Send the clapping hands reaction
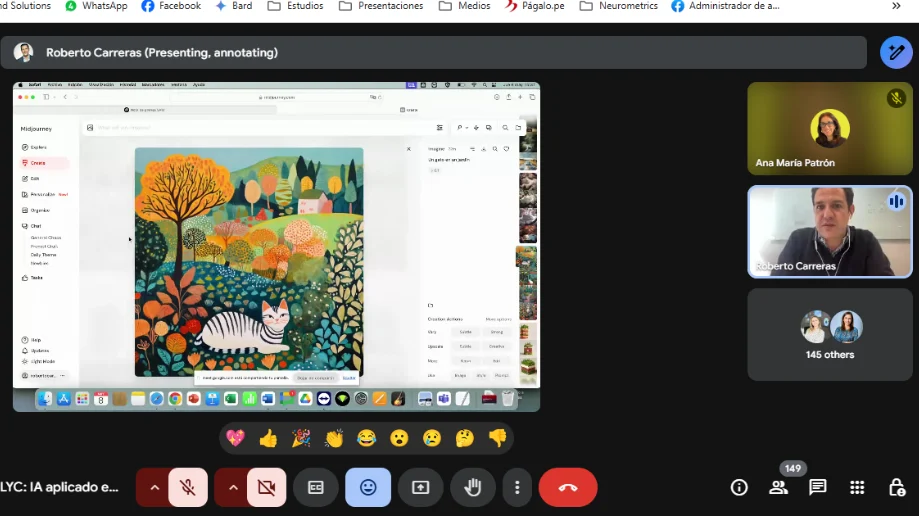919x516 pixels. (334, 438)
